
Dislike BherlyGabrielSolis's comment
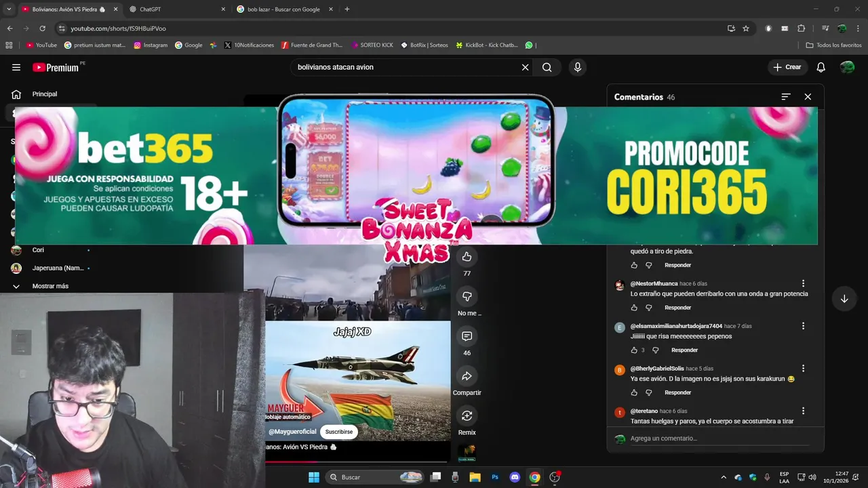click(648, 392)
